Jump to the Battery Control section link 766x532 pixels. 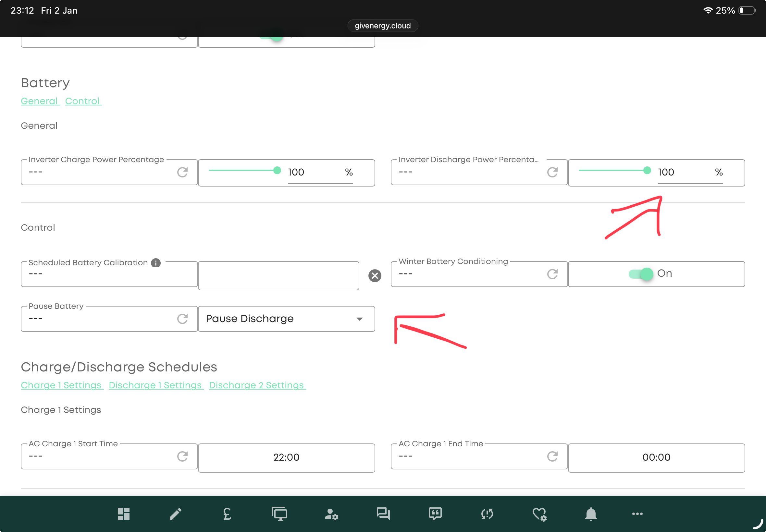pyautogui.click(x=83, y=101)
